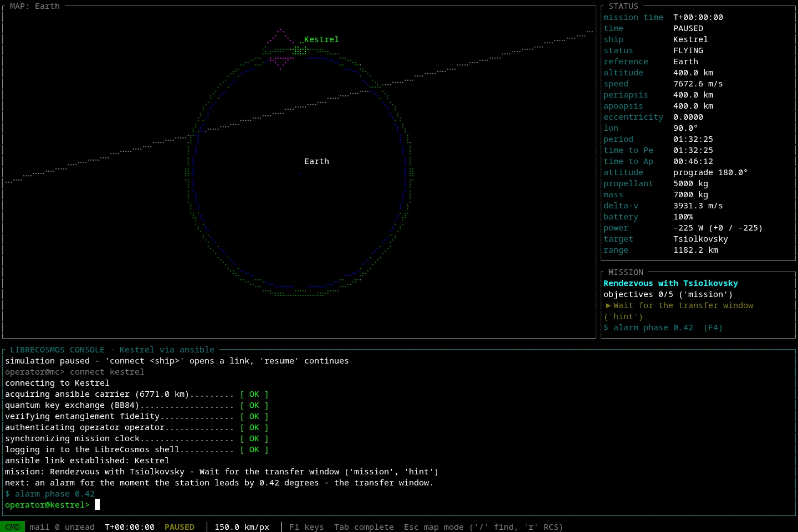Click the power value '-225 W (+0 / -225)'
The height and width of the screenshot is (532, 798).
coord(718,228)
